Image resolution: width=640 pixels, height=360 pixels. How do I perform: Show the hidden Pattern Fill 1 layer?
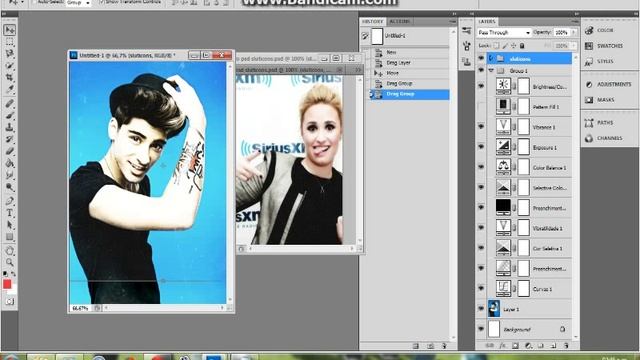point(481,106)
